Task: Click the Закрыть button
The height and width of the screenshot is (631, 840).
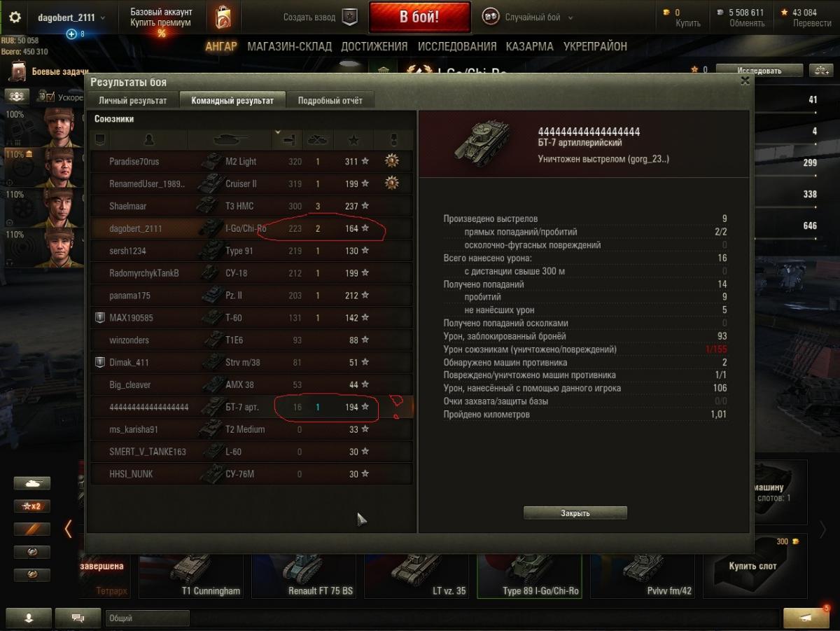Action: [575, 513]
